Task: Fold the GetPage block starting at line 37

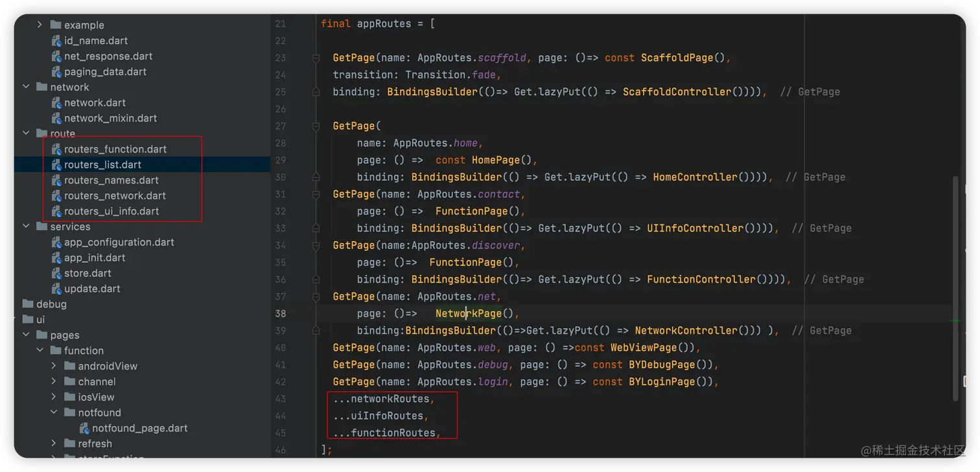Action: point(316,296)
